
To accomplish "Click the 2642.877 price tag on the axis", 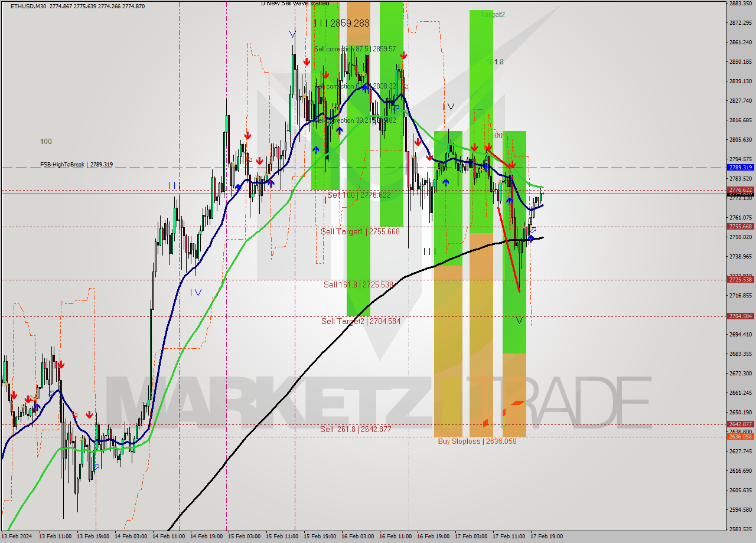I will [740, 424].
